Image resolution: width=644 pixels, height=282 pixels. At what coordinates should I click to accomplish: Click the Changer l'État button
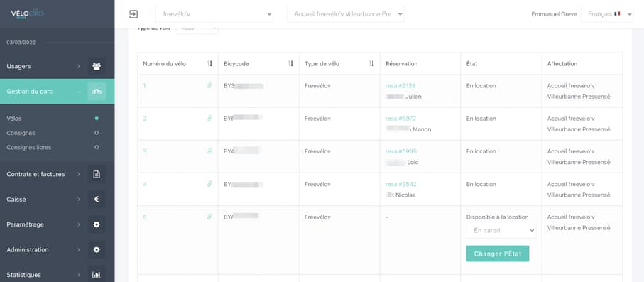(x=498, y=254)
